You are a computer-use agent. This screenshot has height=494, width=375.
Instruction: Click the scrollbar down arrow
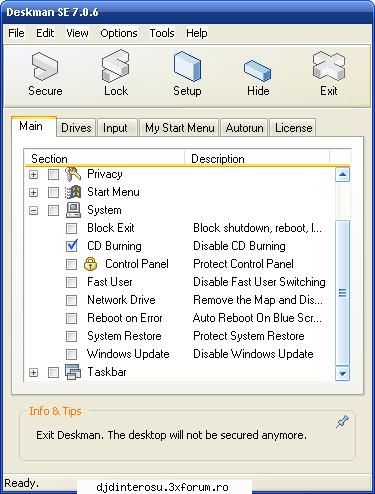point(342,373)
